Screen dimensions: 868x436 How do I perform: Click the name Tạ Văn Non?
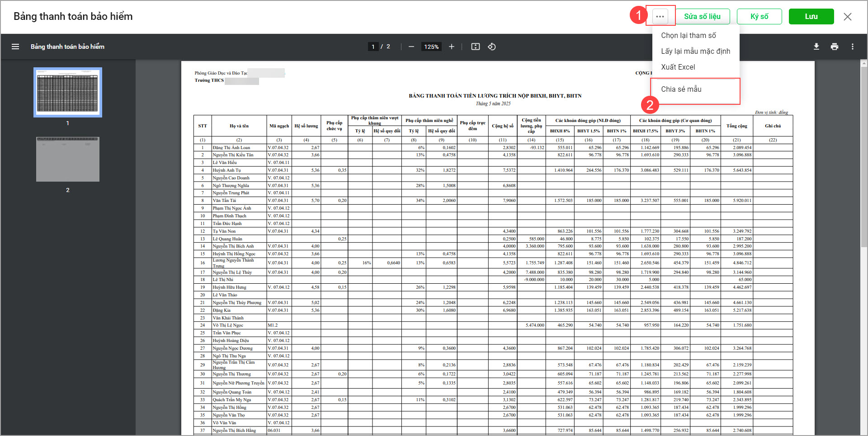click(224, 231)
